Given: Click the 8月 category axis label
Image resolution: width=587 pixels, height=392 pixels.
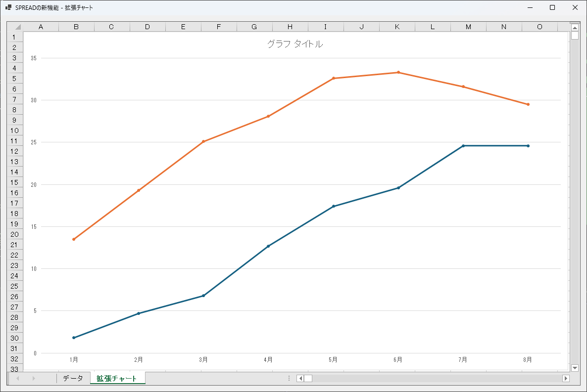Looking at the screenshot, I should click(x=528, y=360).
